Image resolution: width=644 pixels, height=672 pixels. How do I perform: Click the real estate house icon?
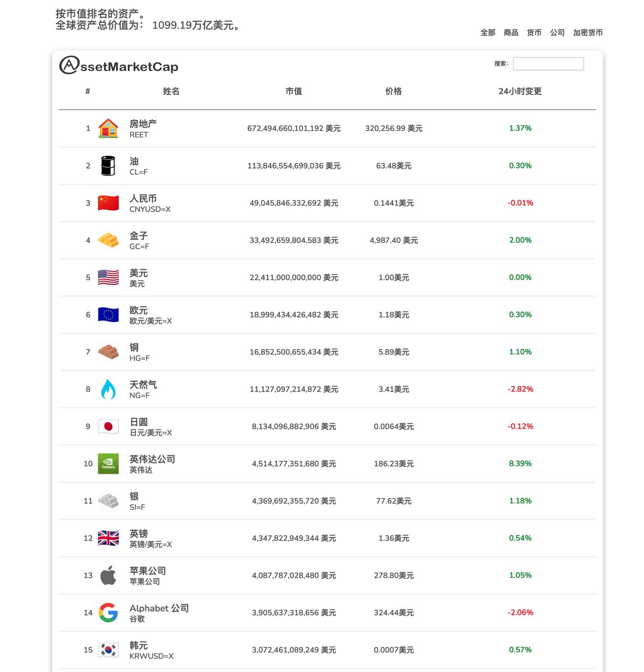click(108, 128)
